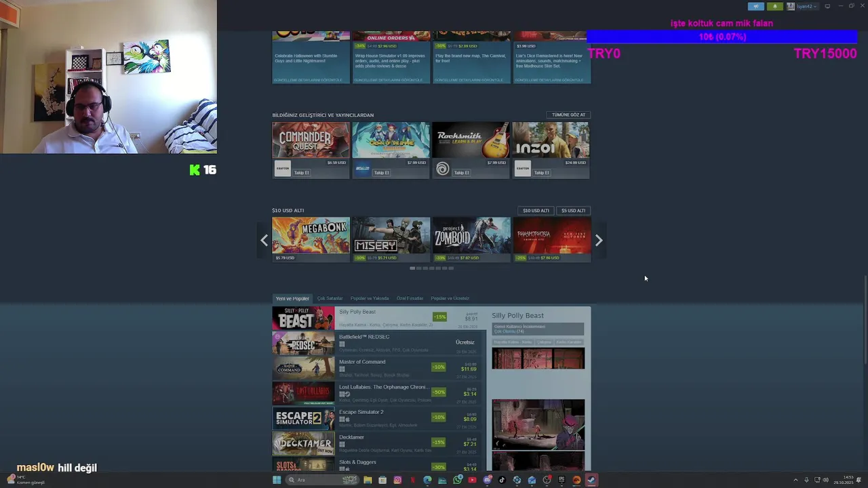
Task: Click the $5 USD ALTI filter button
Action: (x=573, y=211)
